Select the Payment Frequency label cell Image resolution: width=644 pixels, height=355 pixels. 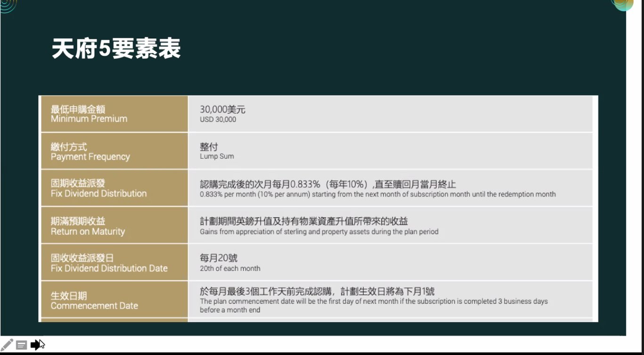pos(115,151)
